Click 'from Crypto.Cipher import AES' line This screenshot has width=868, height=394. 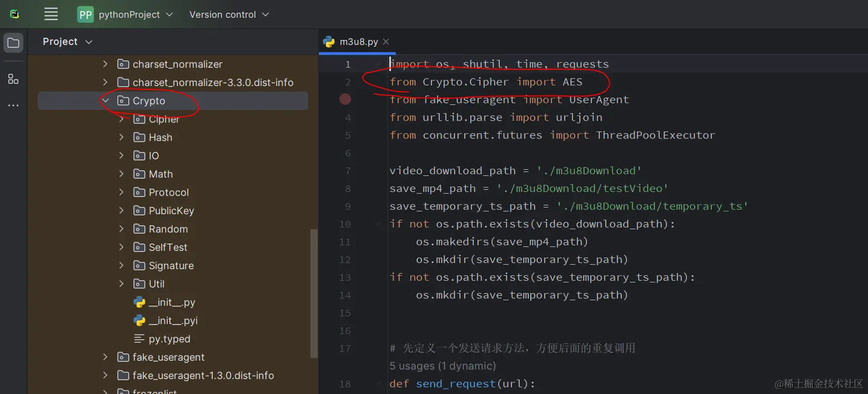[486, 82]
